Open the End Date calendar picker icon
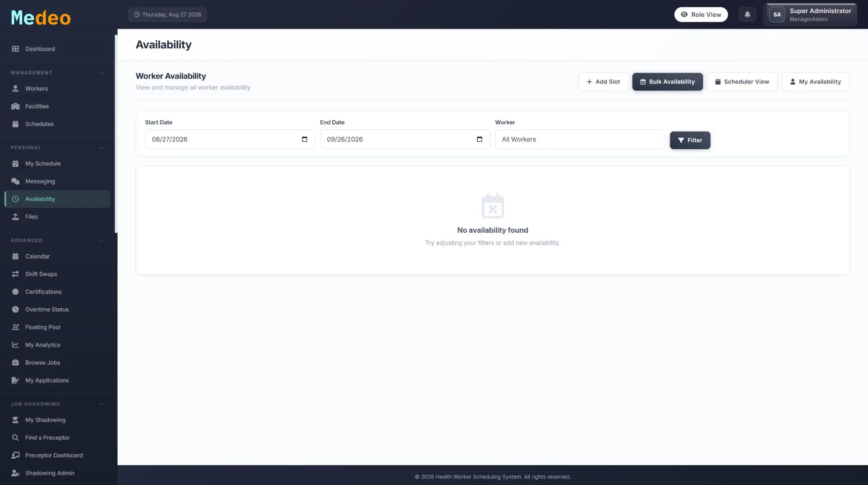The image size is (868, 485). 480,139
